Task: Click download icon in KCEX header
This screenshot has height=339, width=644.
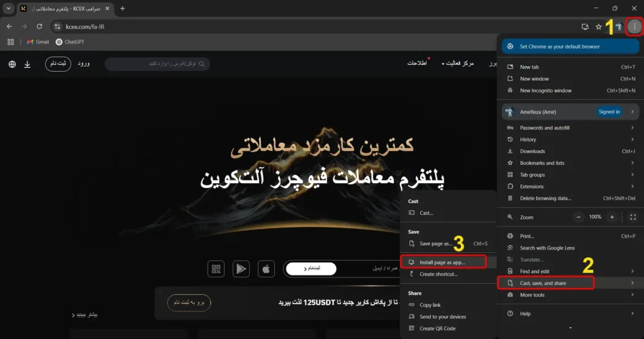Action: [27, 64]
